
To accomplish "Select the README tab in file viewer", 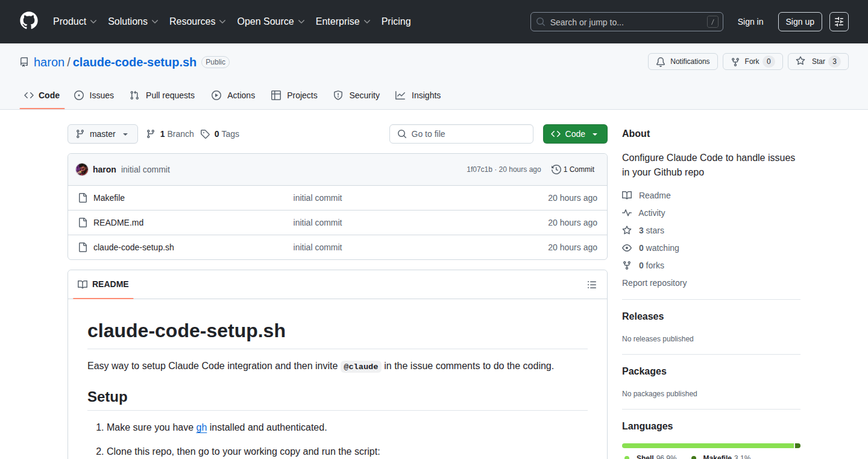I will (x=103, y=285).
